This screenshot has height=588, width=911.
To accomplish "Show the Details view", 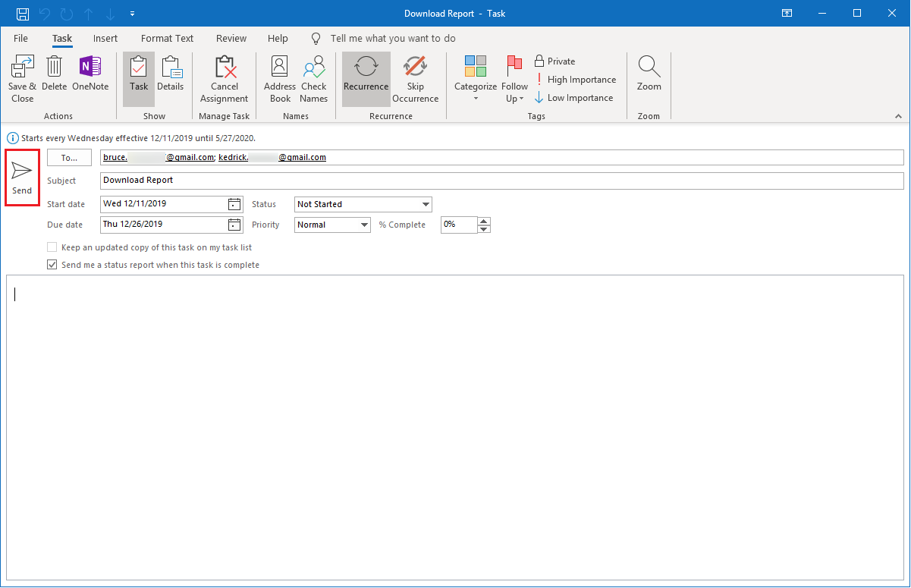I will (171, 74).
